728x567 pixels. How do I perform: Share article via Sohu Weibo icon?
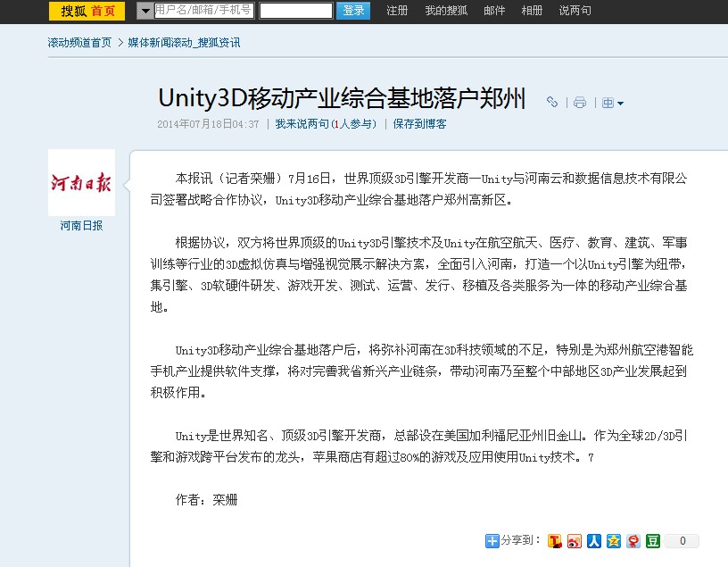point(633,540)
